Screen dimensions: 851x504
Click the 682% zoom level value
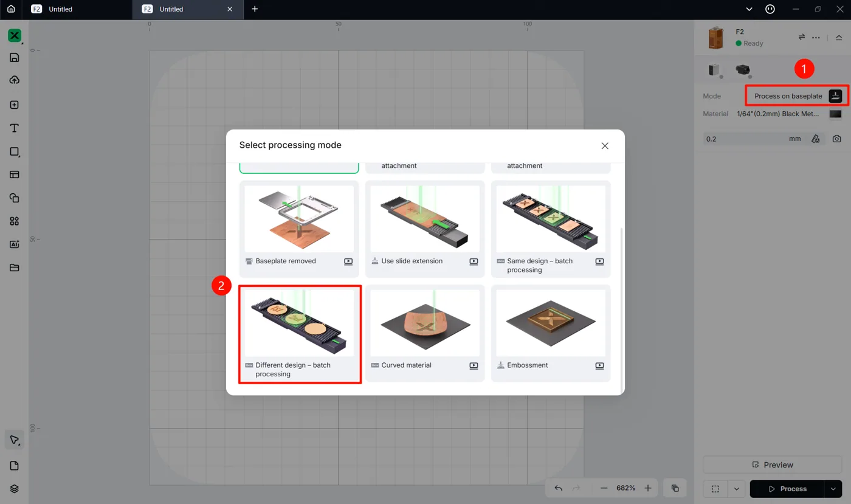(x=625, y=488)
